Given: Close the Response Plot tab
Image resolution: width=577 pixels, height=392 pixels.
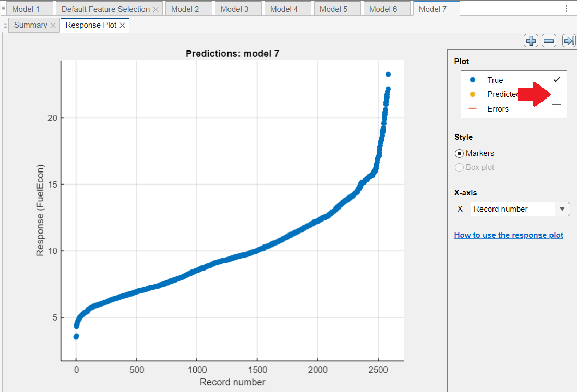Looking at the screenshot, I should [122, 25].
